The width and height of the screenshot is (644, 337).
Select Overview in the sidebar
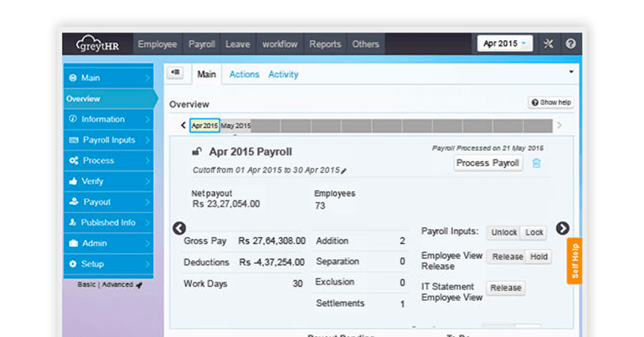tap(109, 99)
